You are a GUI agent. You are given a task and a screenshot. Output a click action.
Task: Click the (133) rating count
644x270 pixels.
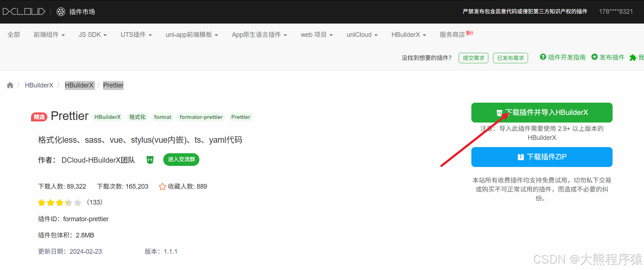tap(95, 202)
